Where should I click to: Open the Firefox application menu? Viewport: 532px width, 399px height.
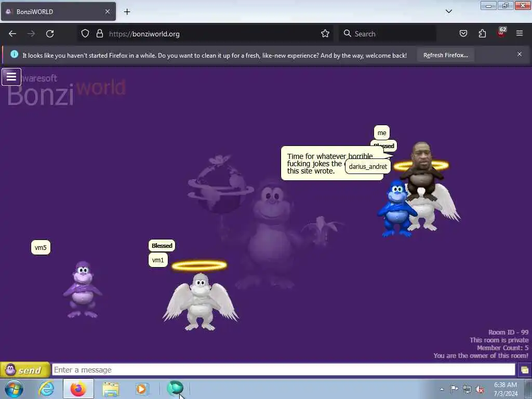pos(520,33)
